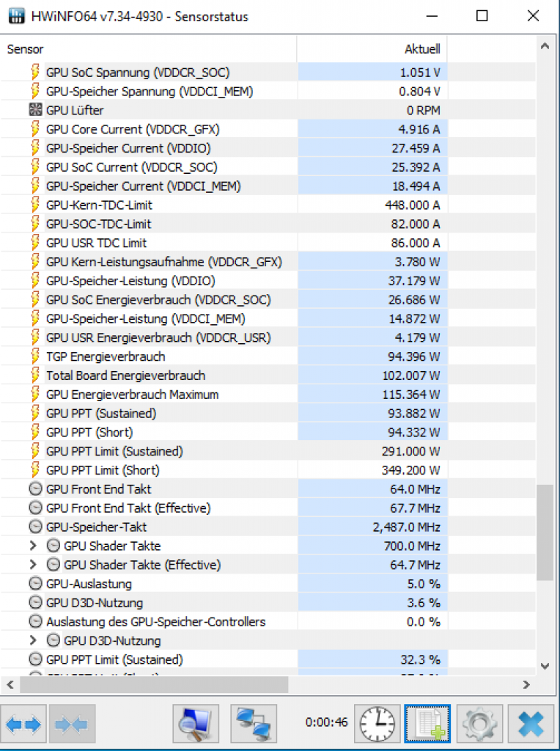This screenshot has height=751, width=560.
Task: Select the GPU Kern-Leistungsaufnahme (VDDCR_GFX) row
Action: coord(268,262)
